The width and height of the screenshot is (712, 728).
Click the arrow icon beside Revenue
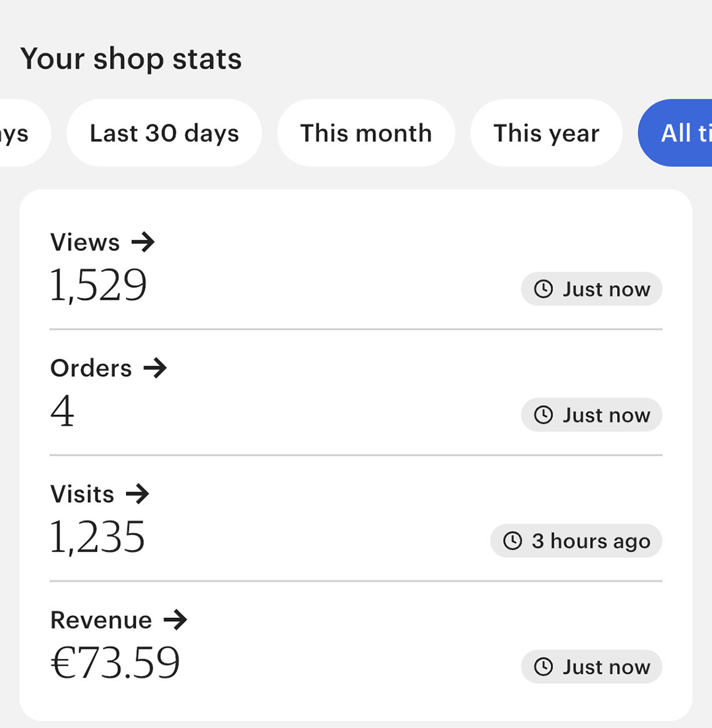click(x=175, y=620)
